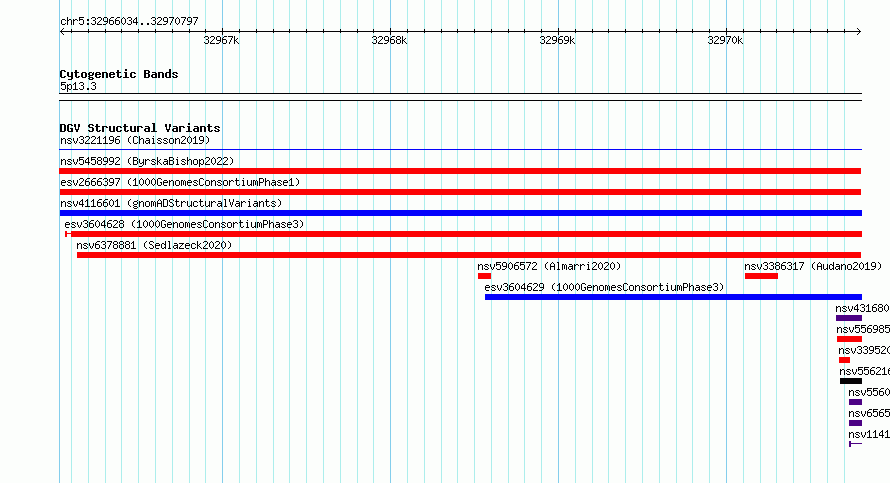
Task: Click the 32967k ruler position label
Action: click(221, 40)
